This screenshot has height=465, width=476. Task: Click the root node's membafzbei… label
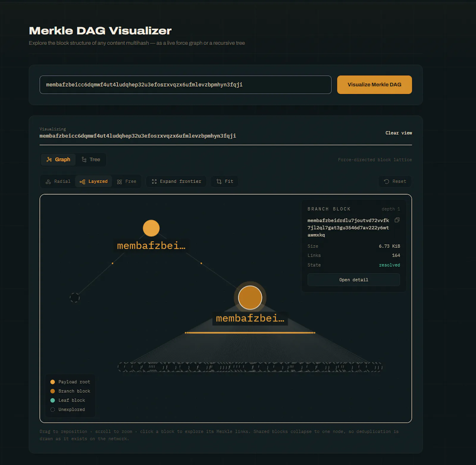point(151,246)
